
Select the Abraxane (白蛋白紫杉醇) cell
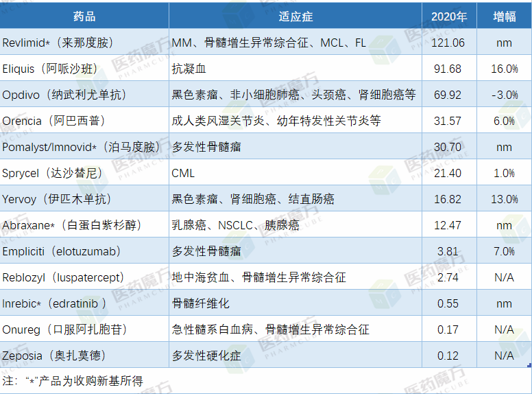point(72,225)
